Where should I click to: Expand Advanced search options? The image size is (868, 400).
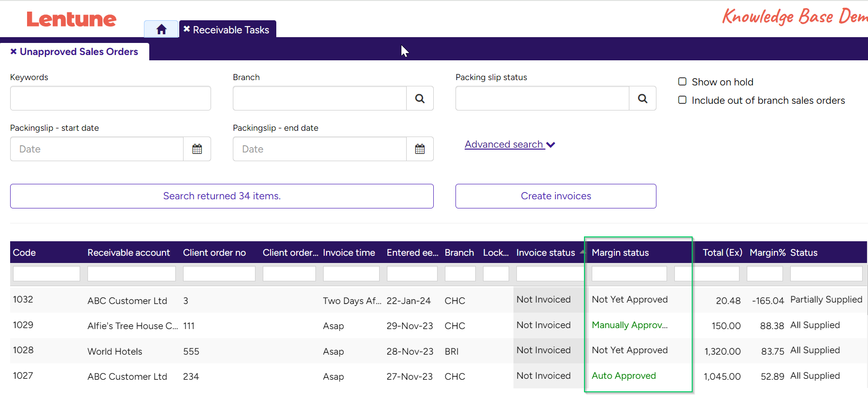point(510,144)
